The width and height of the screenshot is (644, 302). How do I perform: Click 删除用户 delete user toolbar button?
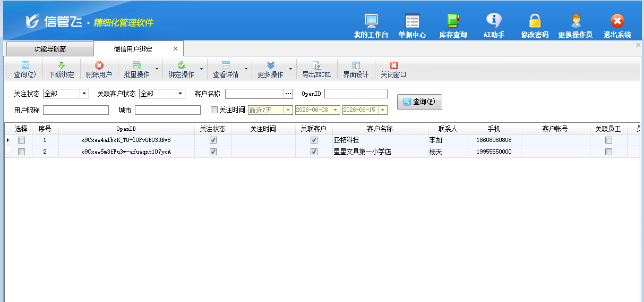[x=99, y=70]
